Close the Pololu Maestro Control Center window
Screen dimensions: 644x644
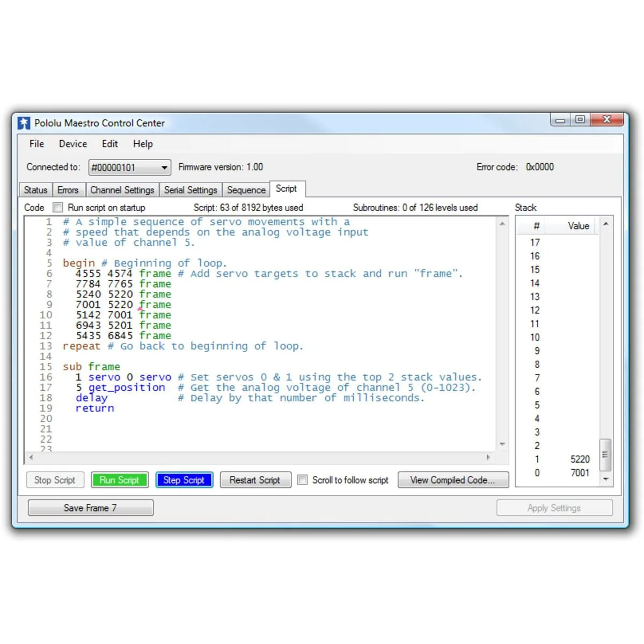606,119
